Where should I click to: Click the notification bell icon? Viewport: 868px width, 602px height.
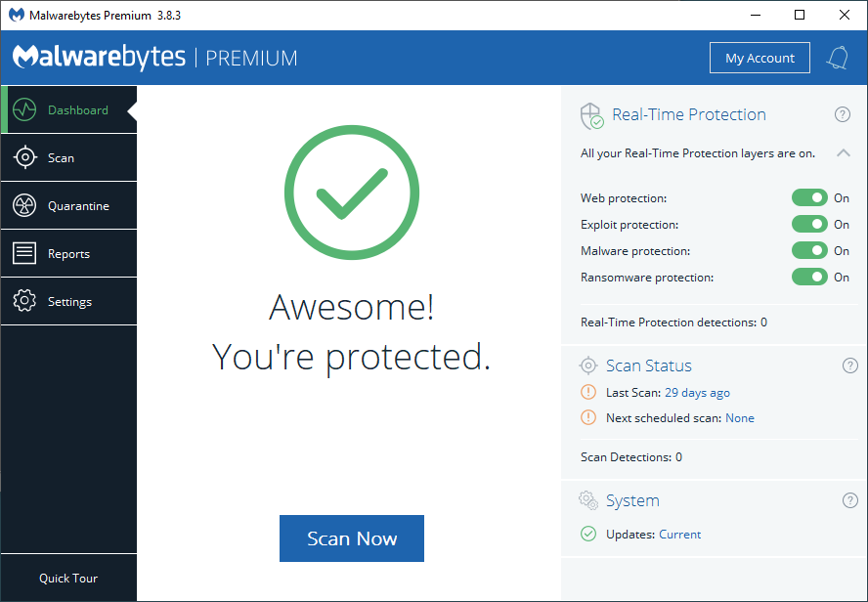(x=837, y=58)
